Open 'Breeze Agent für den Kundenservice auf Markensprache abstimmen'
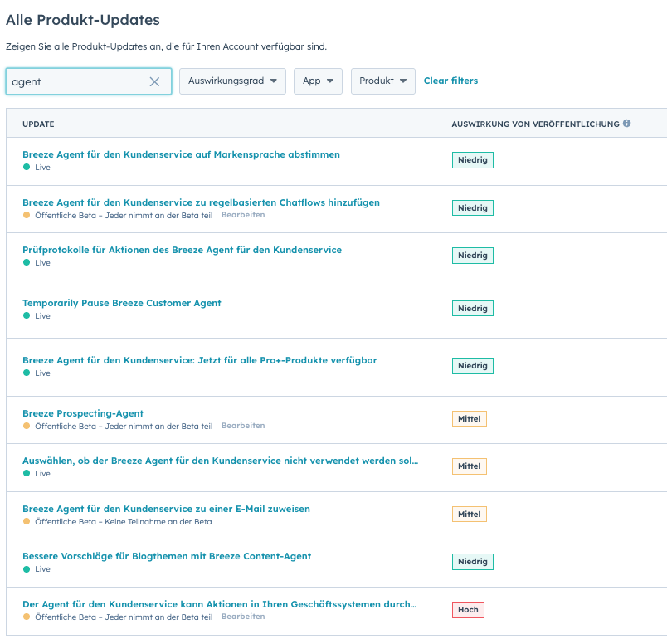Viewport: 667px width, 644px height. pyautogui.click(x=181, y=154)
